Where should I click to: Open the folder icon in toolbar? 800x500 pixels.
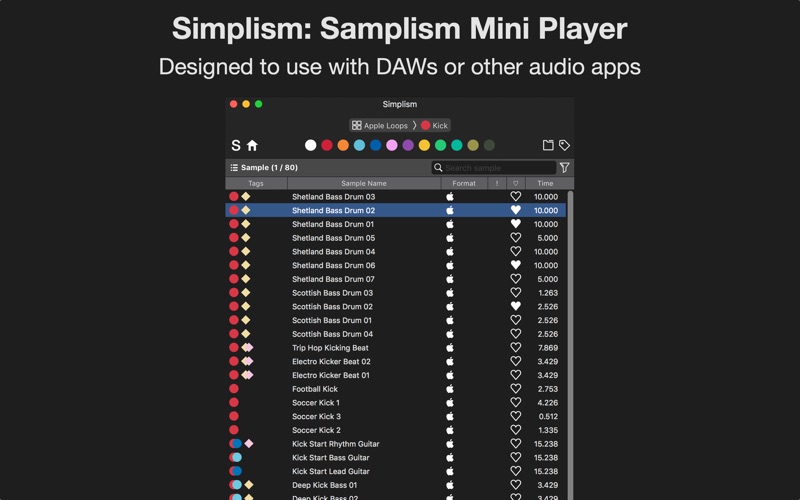548,145
